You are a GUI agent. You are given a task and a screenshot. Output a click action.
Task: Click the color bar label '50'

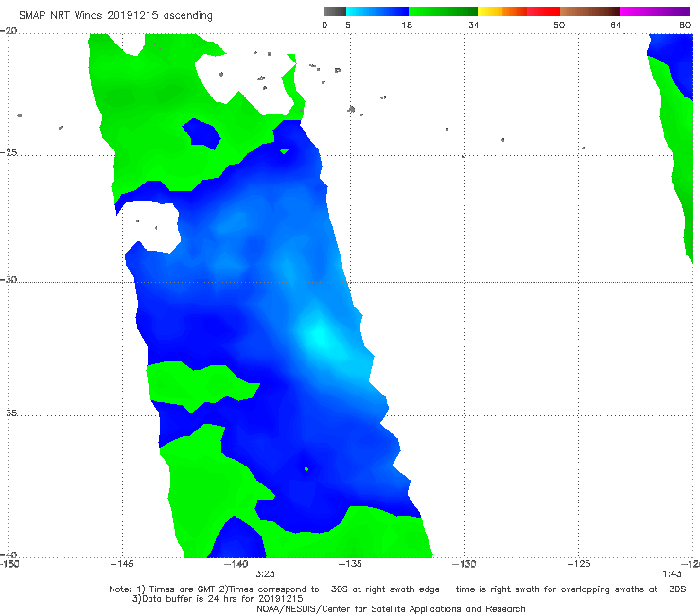[559, 25]
